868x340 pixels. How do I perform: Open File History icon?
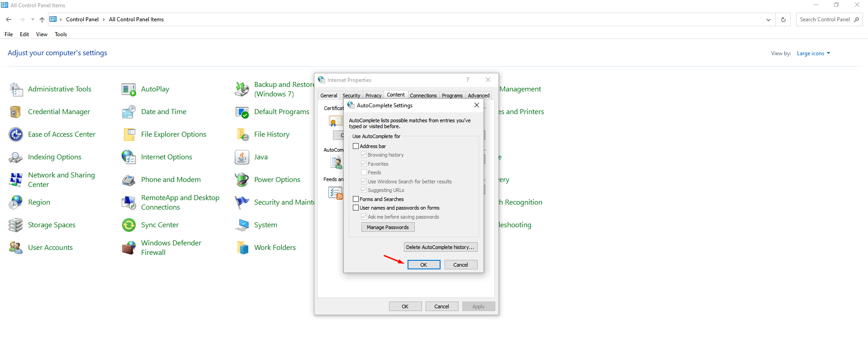[242, 134]
